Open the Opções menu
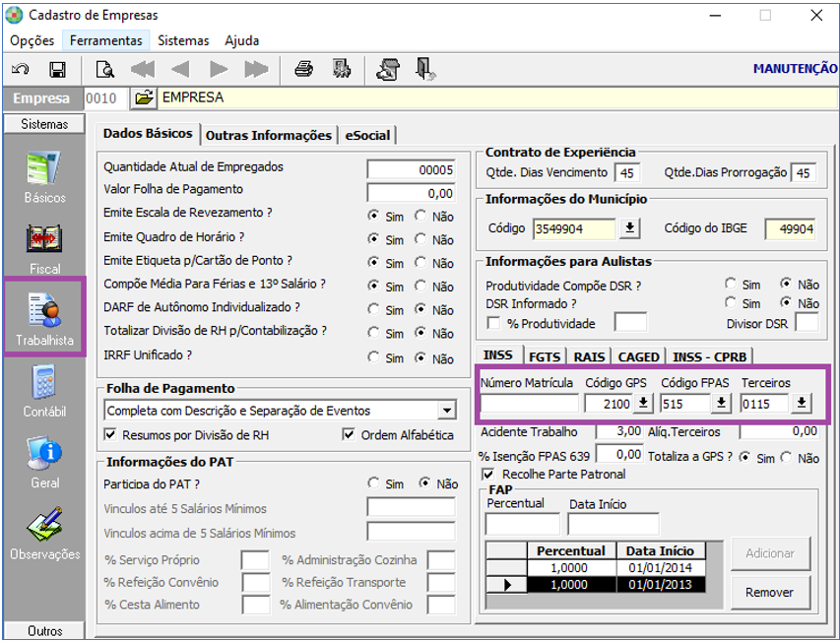The image size is (840, 641). pyautogui.click(x=32, y=40)
